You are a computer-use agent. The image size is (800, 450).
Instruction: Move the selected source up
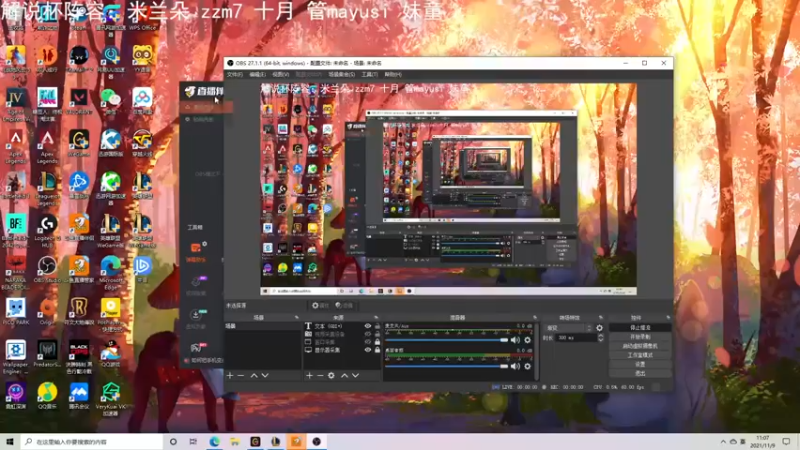point(344,376)
